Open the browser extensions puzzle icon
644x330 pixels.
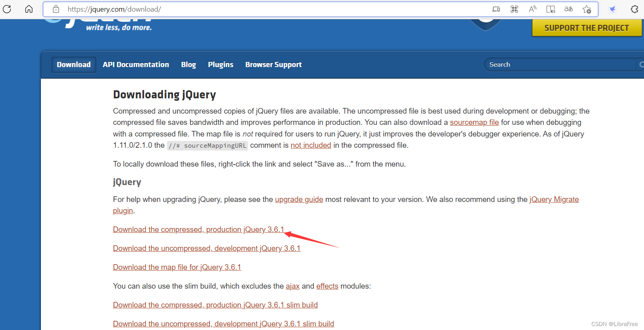[x=634, y=9]
